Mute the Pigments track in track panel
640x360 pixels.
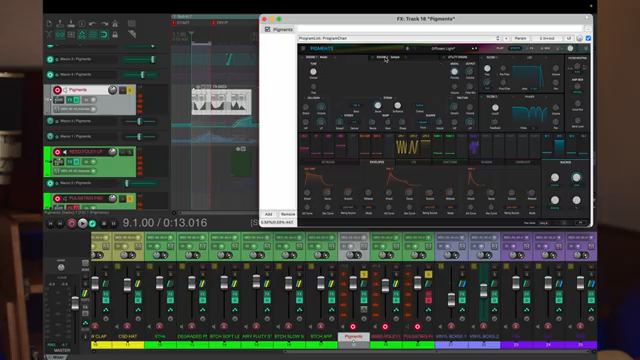[x=122, y=90]
